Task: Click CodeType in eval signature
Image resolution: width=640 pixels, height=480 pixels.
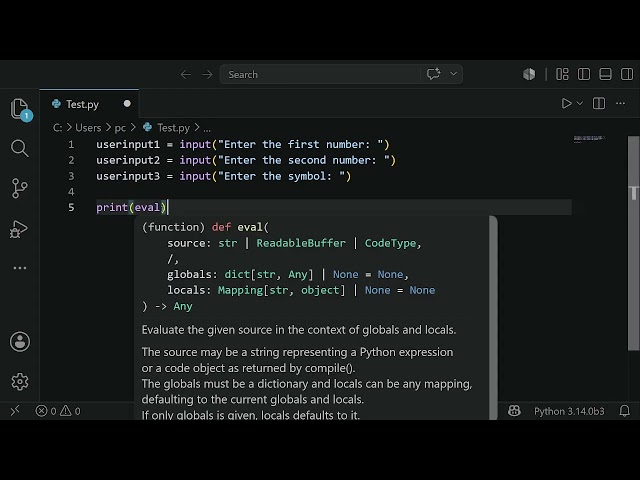Action: [x=390, y=243]
